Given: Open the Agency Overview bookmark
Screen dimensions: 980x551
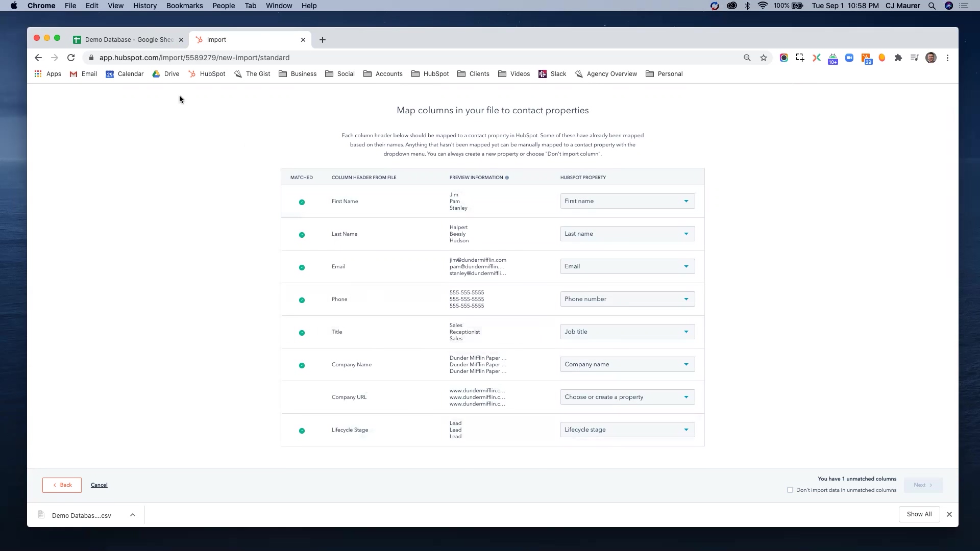Looking at the screenshot, I should pyautogui.click(x=606, y=74).
